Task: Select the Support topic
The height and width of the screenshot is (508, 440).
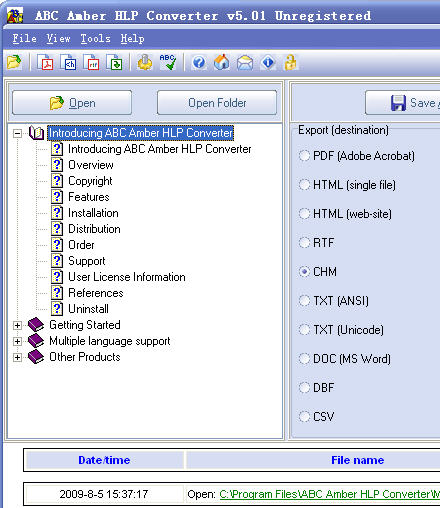Action: (x=87, y=261)
